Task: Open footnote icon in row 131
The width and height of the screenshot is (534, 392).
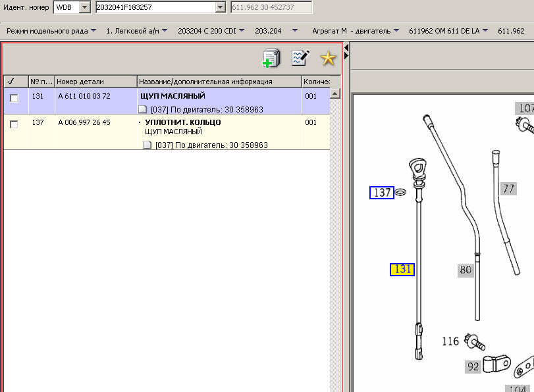Action: coord(142,109)
